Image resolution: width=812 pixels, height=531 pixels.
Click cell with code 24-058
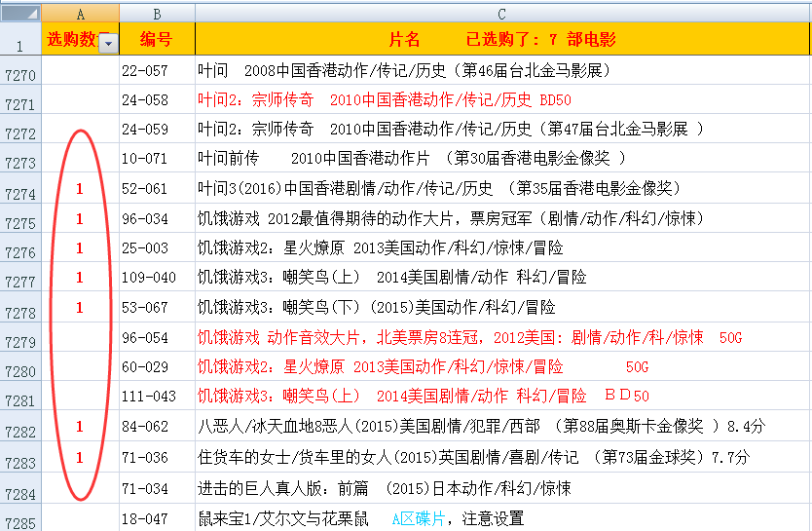(x=157, y=99)
